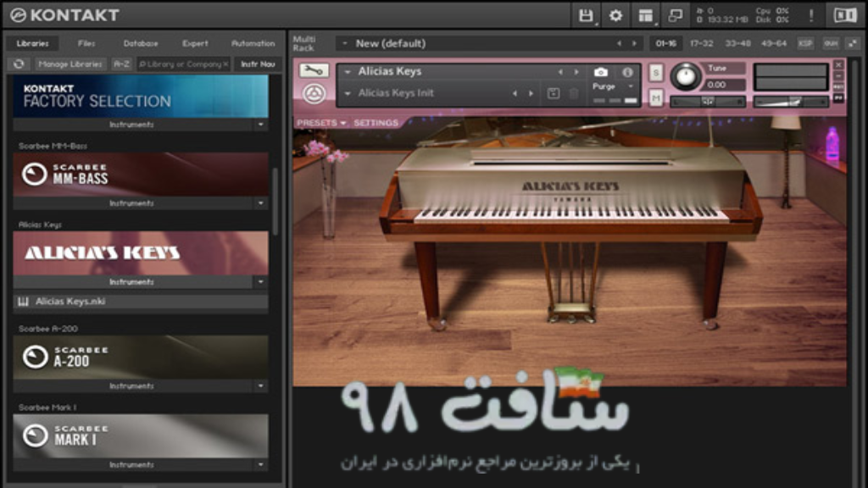The height and width of the screenshot is (488, 868).
Task: Switch to the Database tab
Action: [x=141, y=43]
